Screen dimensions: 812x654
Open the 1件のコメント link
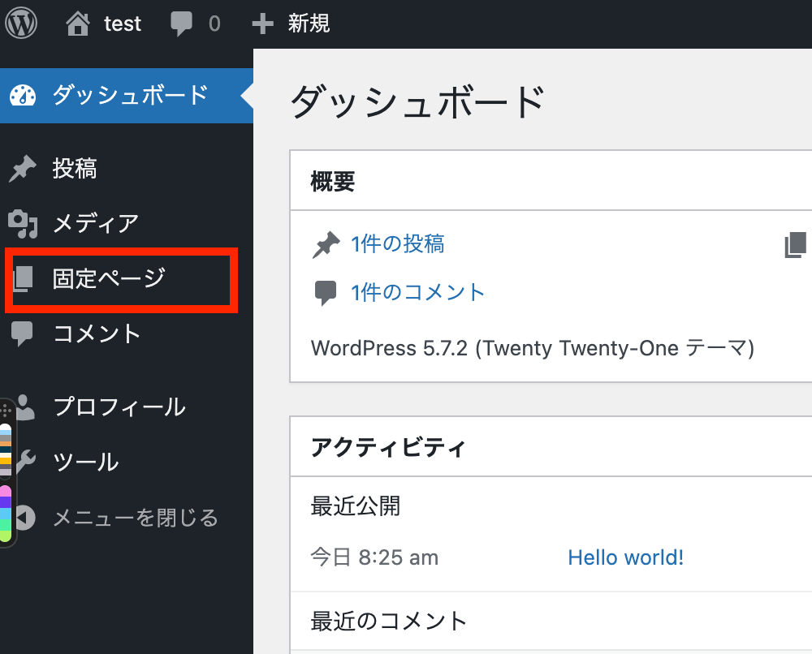pyautogui.click(x=418, y=293)
